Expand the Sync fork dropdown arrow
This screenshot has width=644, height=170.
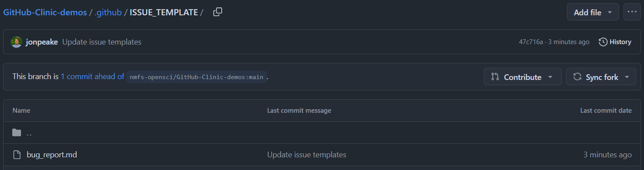(627, 77)
